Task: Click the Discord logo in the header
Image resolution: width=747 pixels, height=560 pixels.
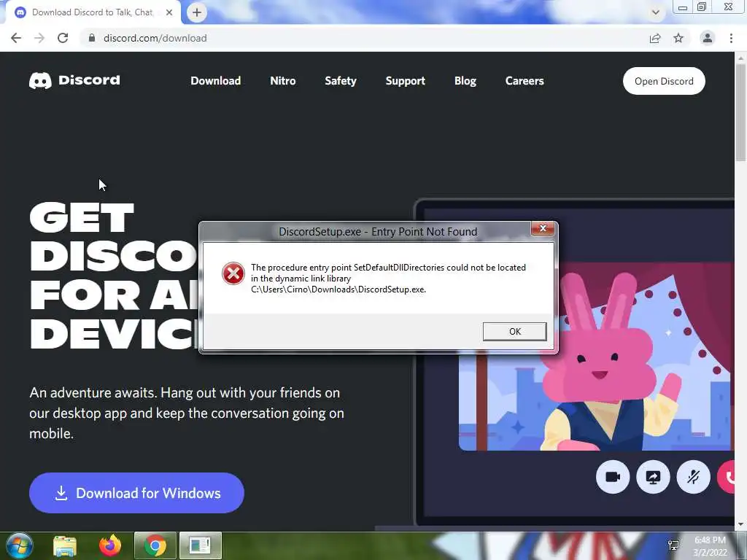Action: click(75, 80)
